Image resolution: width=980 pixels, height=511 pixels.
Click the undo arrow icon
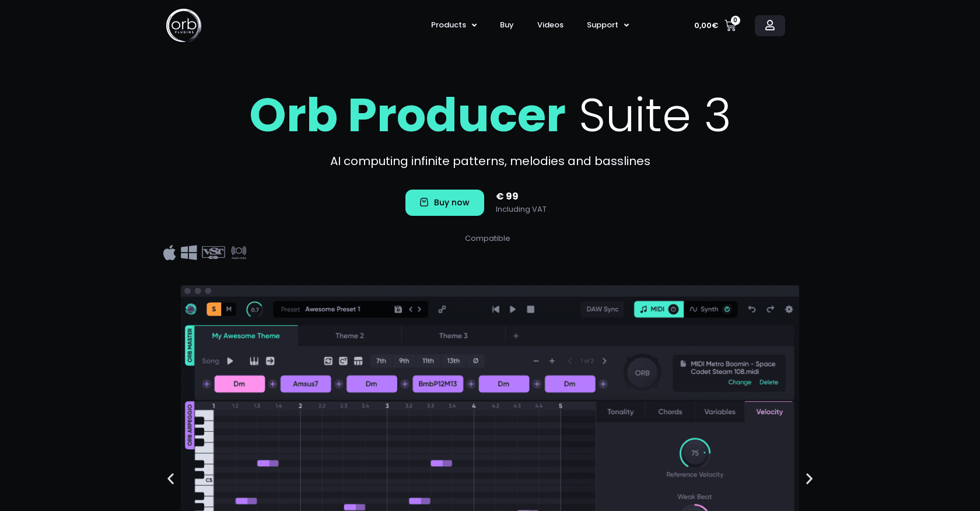(752, 309)
